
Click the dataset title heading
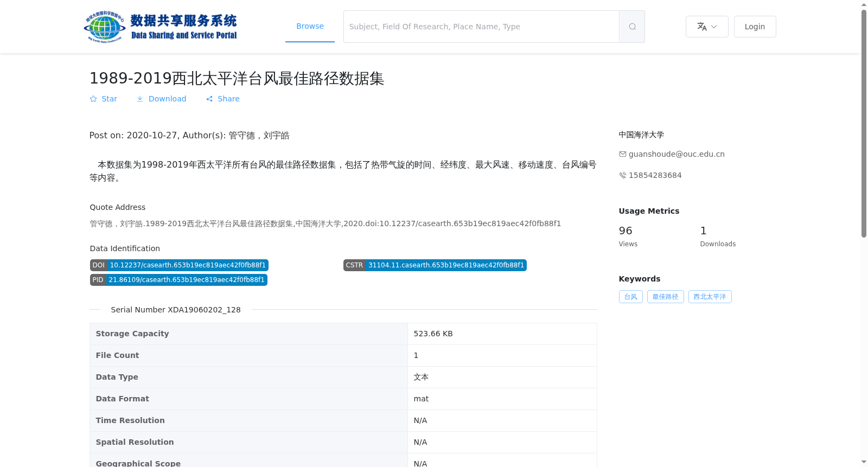coord(237,79)
